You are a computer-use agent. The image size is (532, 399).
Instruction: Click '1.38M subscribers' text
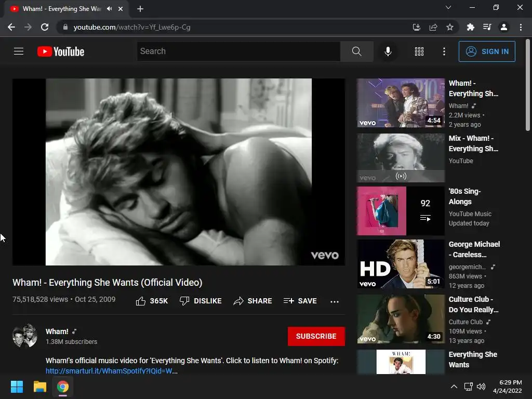click(x=72, y=342)
